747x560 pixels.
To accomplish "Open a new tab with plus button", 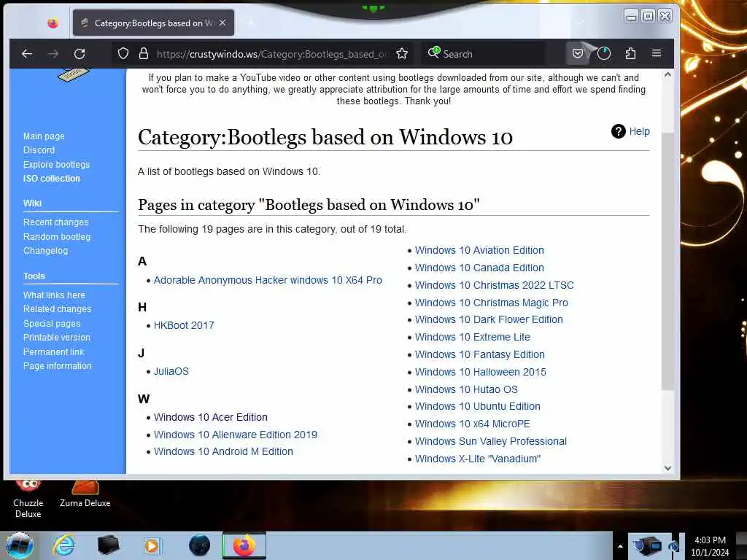I will [x=250, y=23].
